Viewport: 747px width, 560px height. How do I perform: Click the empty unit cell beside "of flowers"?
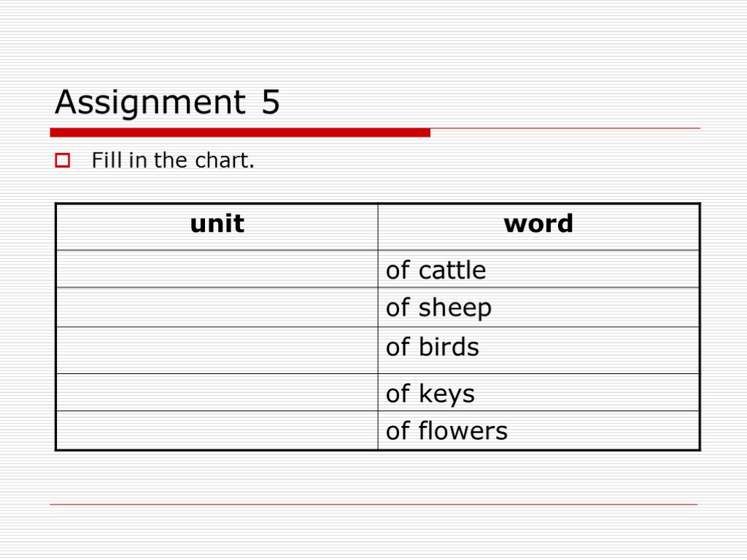(217, 430)
